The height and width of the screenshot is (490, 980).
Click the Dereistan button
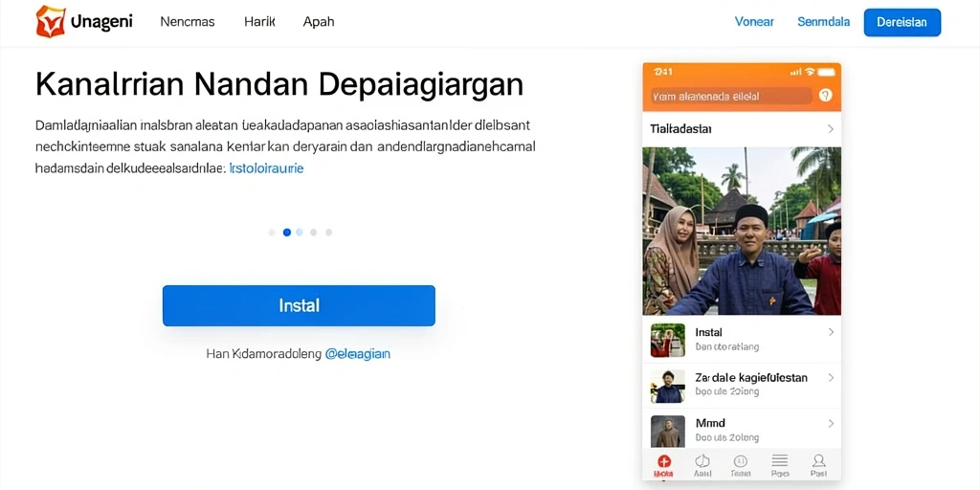point(902,23)
